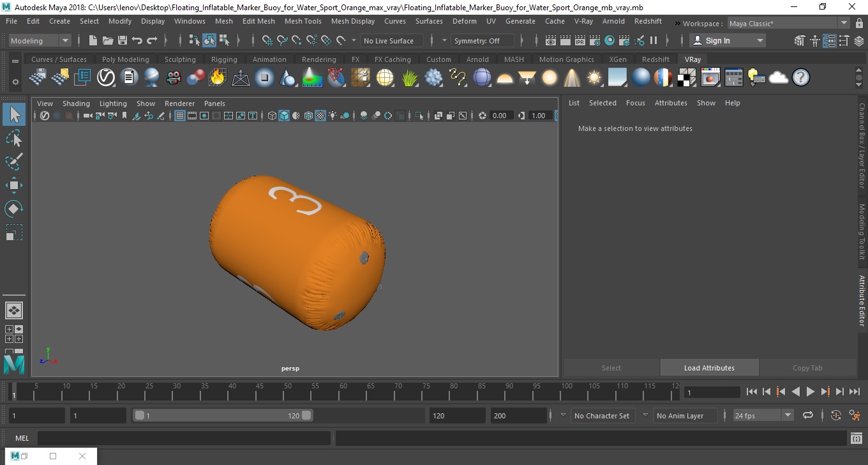Click the Copy Tab button
This screenshot has width=868, height=465.
807,368
